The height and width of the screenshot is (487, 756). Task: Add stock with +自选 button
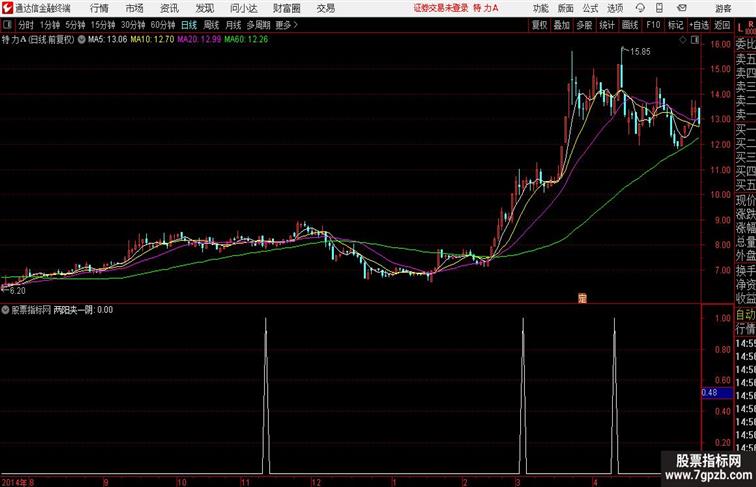(x=699, y=25)
